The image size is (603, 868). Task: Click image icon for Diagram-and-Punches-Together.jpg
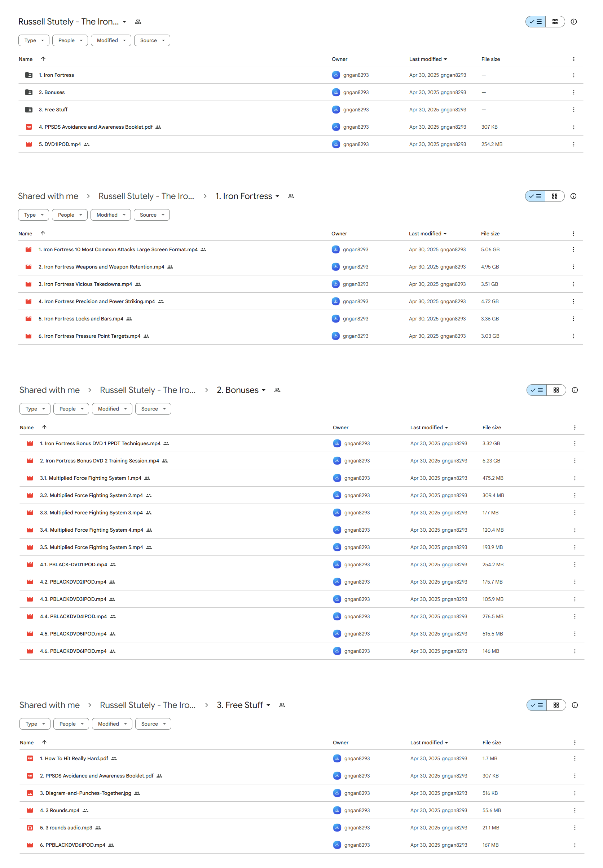[30, 793]
